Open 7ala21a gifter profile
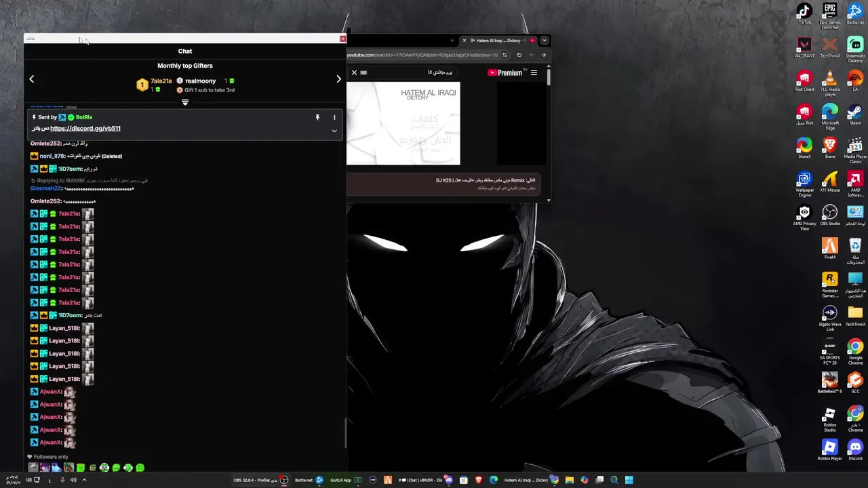 (161, 81)
